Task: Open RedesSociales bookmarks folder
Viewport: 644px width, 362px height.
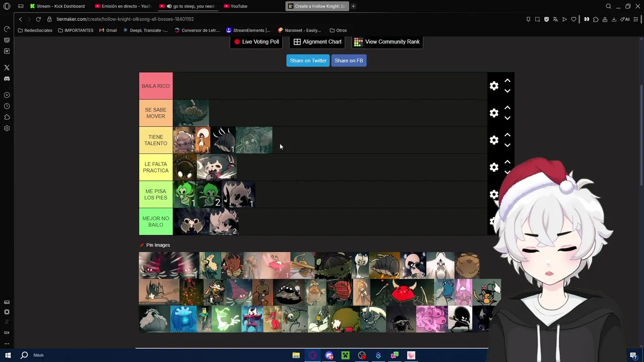Action: pyautogui.click(x=34, y=30)
